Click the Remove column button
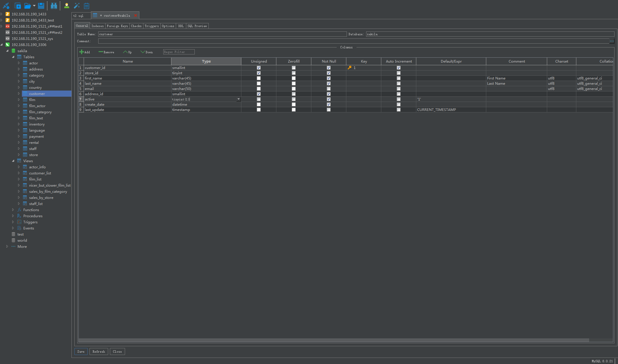Viewport: 618px width, 364px height. pyautogui.click(x=106, y=52)
